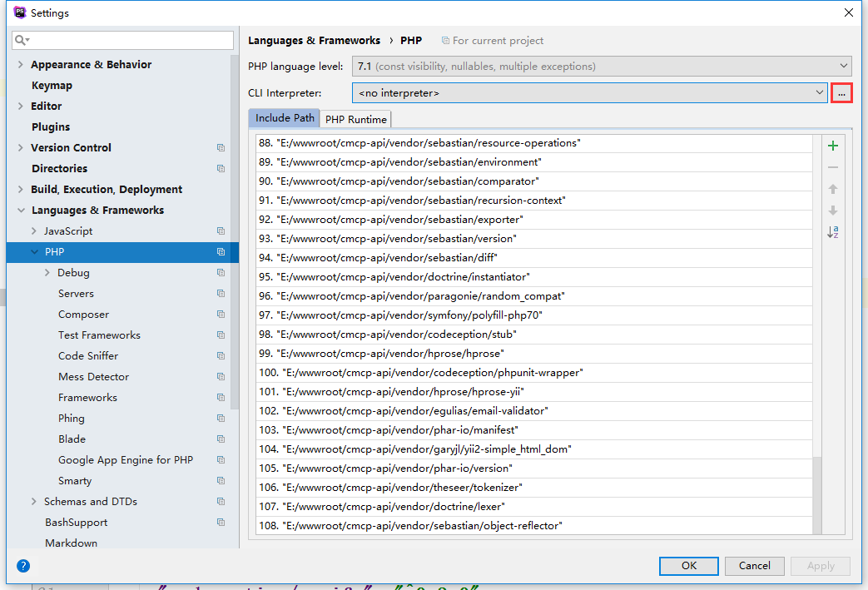This screenshot has height=590, width=868.
Task: Switch to the PHP Runtime tab
Action: click(355, 119)
